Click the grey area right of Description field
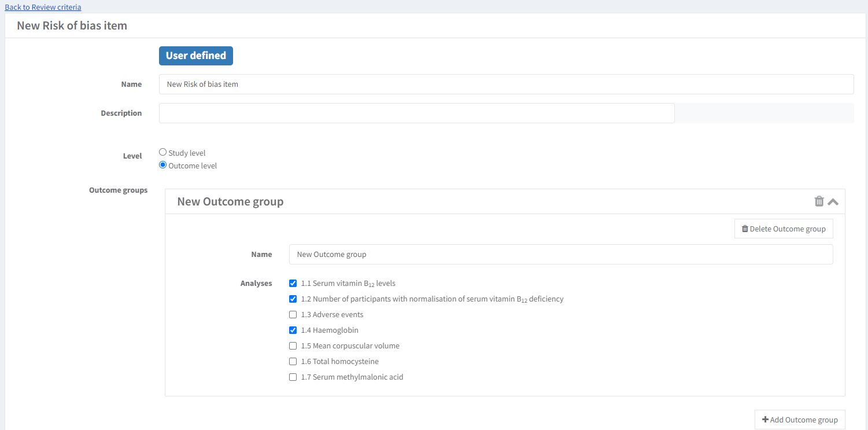Image resolution: width=868 pixels, height=430 pixels. pos(764,113)
